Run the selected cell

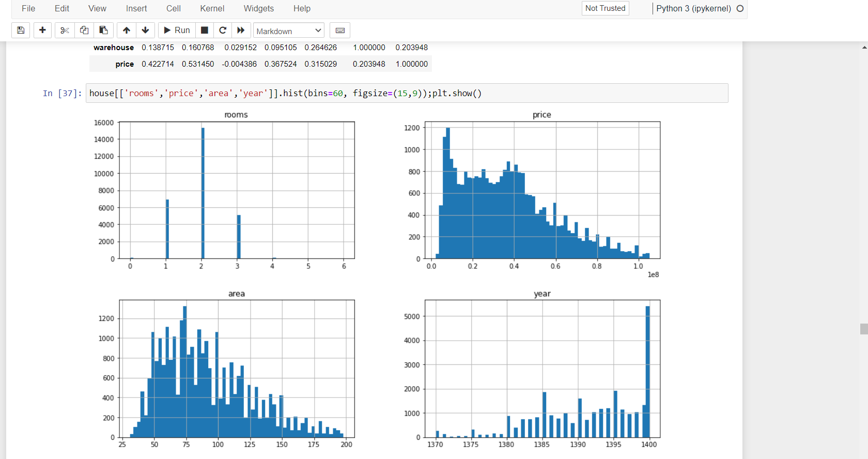coord(177,30)
